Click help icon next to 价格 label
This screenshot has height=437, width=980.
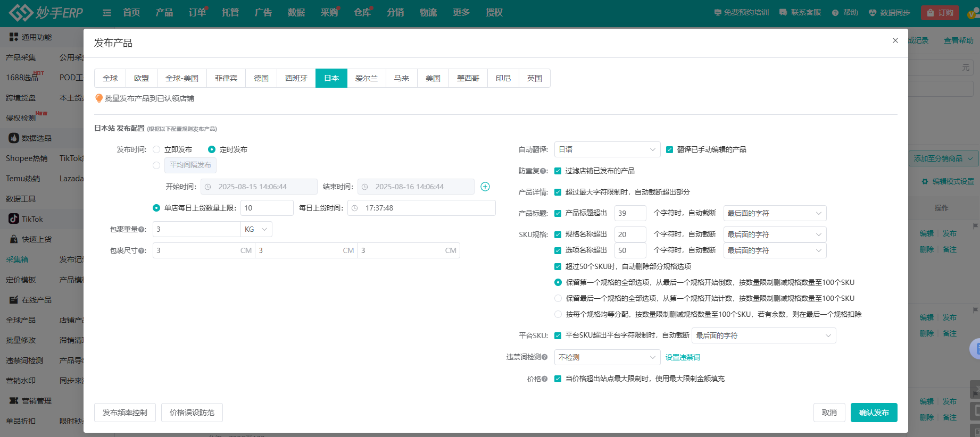pos(544,379)
